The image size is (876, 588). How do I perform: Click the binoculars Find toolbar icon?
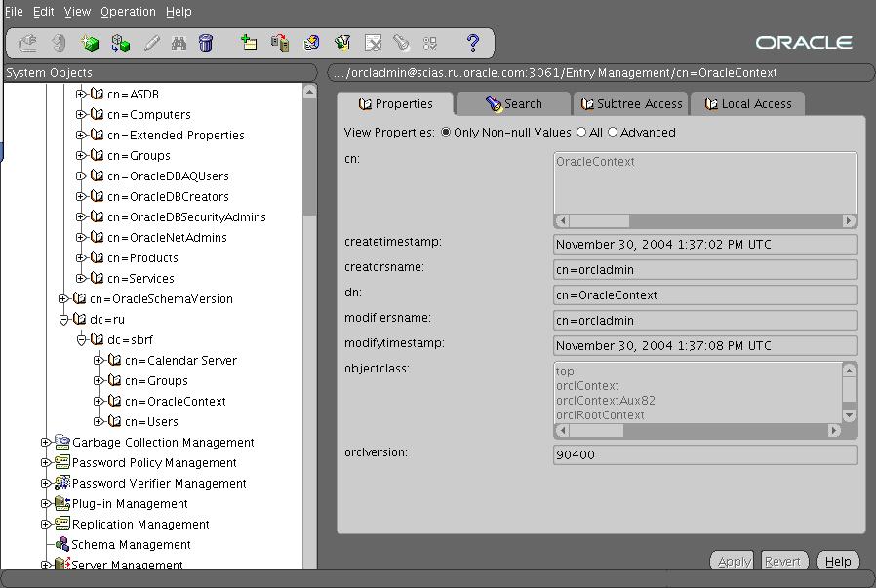click(x=179, y=43)
